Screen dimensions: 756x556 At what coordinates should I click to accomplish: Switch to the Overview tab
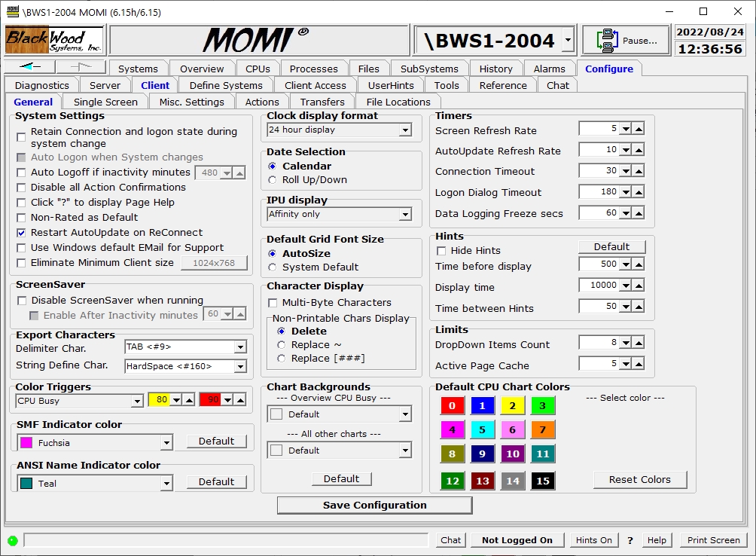pyautogui.click(x=202, y=69)
